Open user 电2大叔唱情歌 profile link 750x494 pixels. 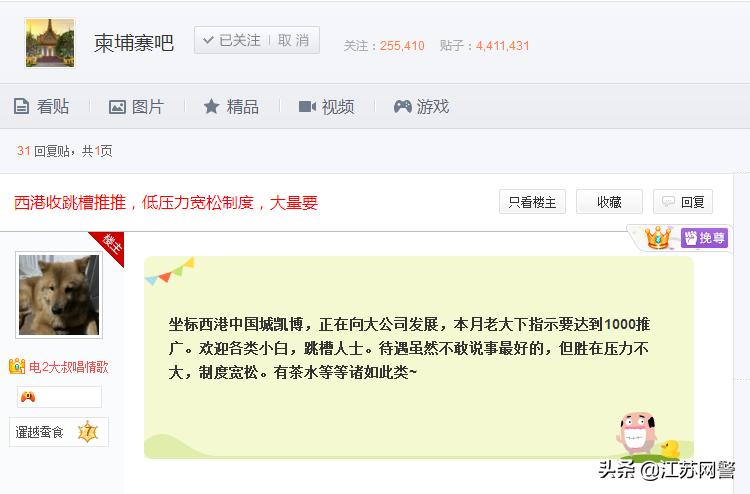tap(69, 367)
